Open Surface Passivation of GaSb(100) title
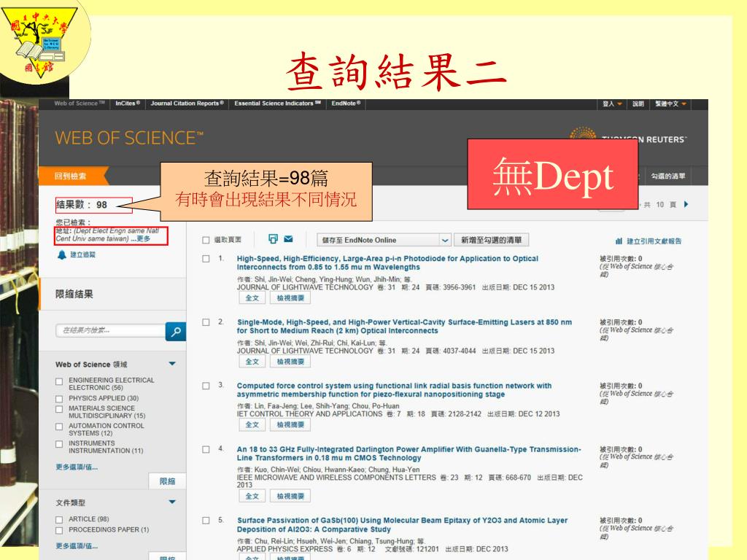 (x=402, y=525)
